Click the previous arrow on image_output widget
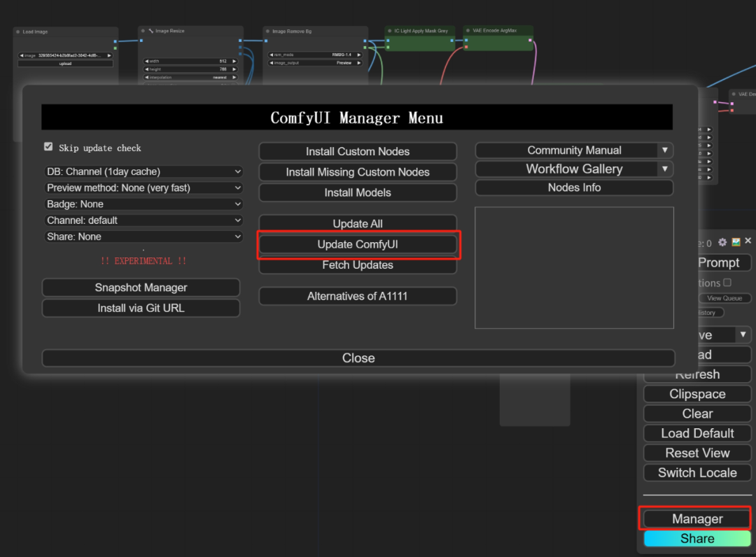Screen dimensions: 756x557 [x=272, y=63]
